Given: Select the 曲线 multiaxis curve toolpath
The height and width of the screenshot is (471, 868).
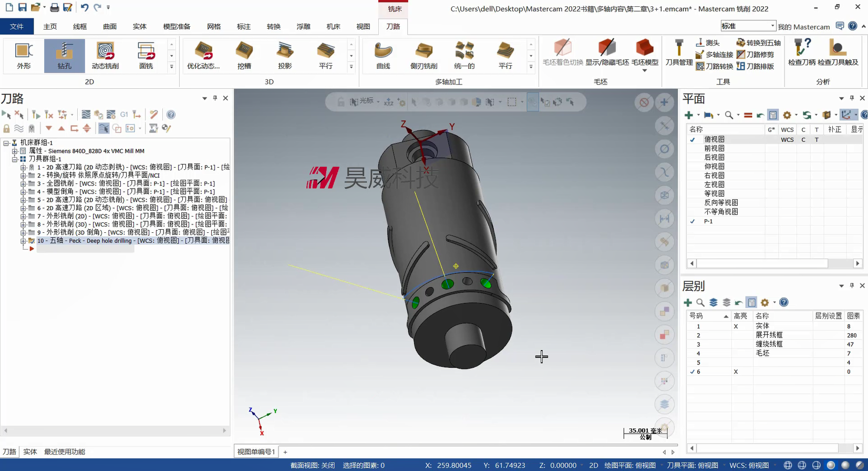Looking at the screenshot, I should [x=383, y=56].
